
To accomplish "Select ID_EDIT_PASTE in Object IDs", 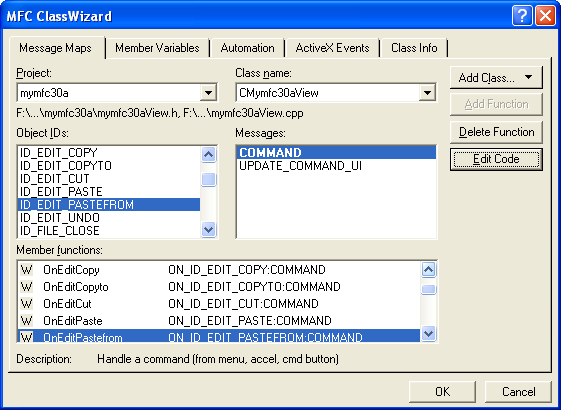I will pyautogui.click(x=109, y=192).
